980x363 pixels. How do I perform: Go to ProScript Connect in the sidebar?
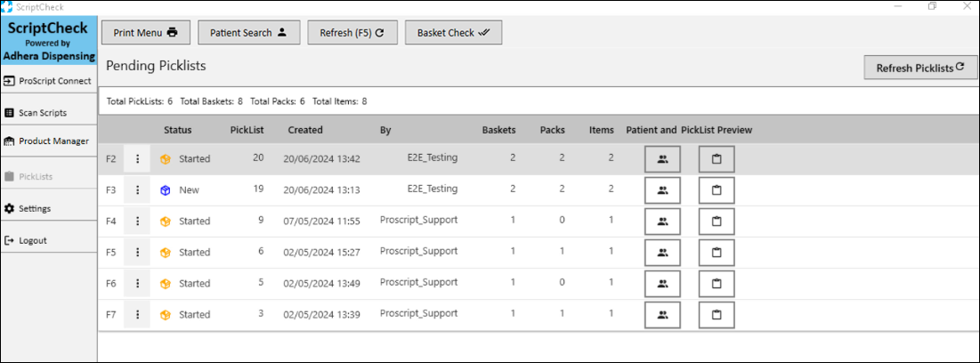[48, 81]
